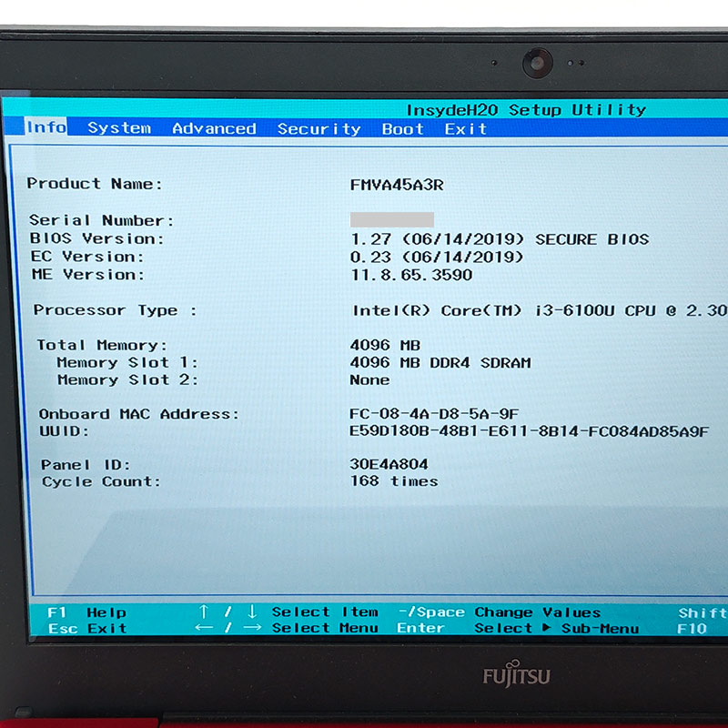Click the Select Item hint
728x728 pixels.
[325, 612]
